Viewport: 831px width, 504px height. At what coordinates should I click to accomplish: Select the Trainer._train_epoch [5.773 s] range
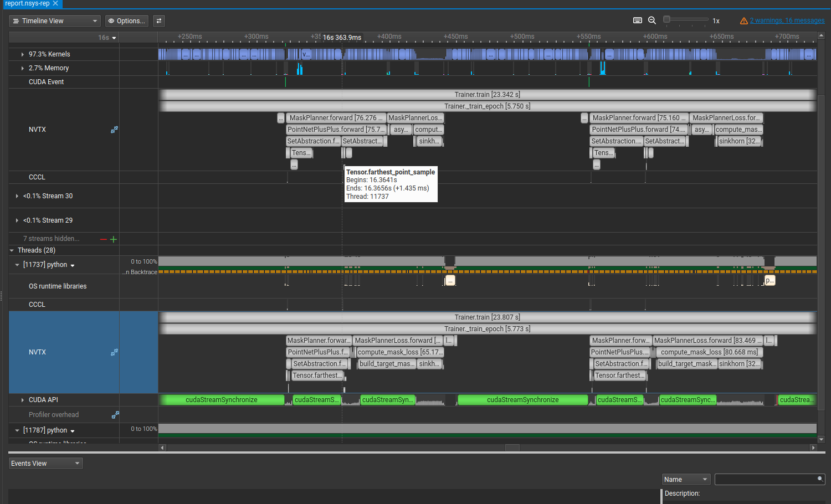click(x=488, y=329)
